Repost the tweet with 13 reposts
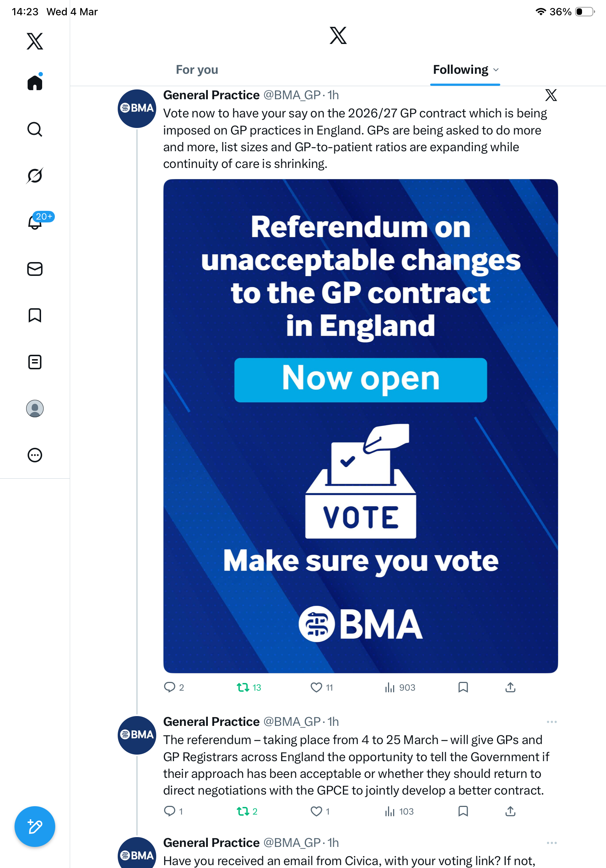 point(249,687)
